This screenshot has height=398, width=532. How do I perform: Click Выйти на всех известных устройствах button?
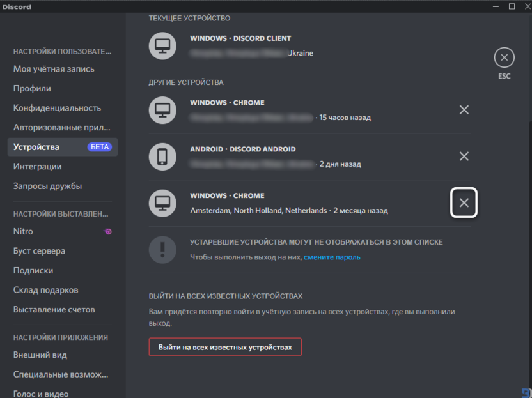click(225, 347)
